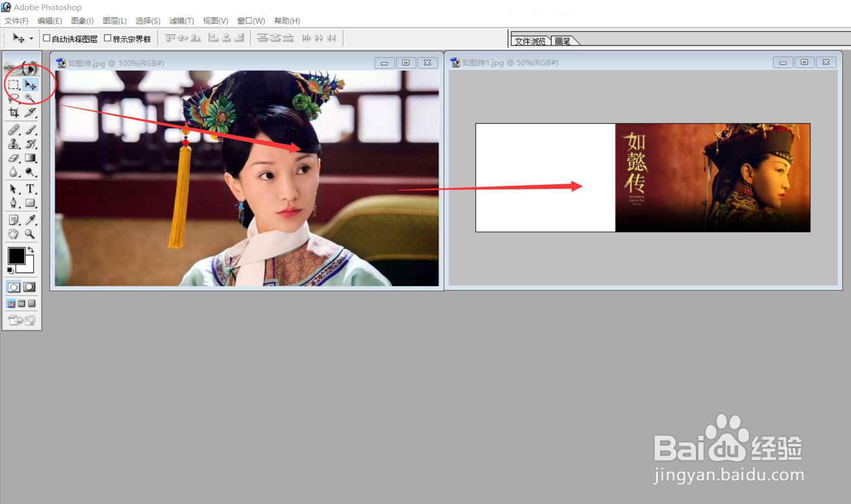
Task: Switch to Full Screen with menu bar
Action: tap(21, 304)
